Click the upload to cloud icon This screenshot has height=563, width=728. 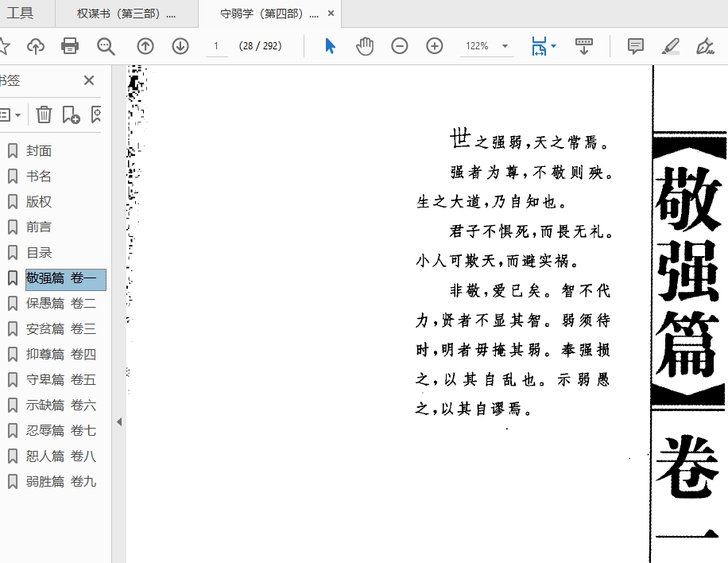[x=36, y=46]
